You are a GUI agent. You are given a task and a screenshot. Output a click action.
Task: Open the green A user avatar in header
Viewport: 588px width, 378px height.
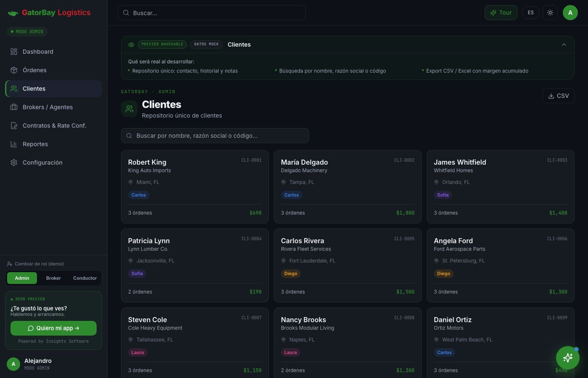570,13
